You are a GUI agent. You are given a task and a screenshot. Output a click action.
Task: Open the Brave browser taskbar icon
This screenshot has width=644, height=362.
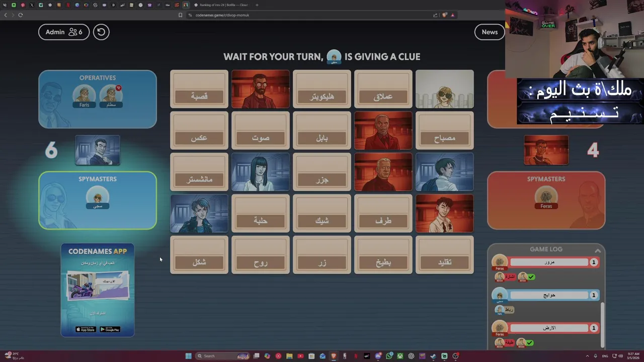(x=333, y=356)
